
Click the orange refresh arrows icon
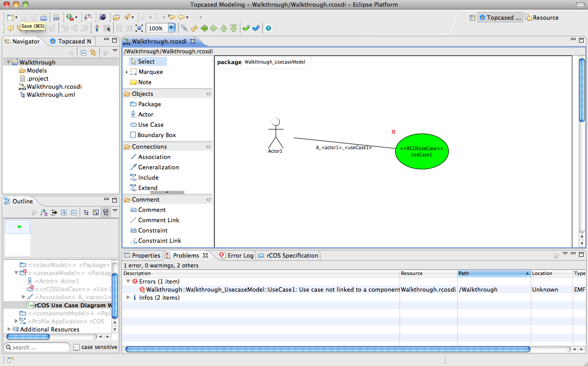pyautogui.click(x=194, y=28)
